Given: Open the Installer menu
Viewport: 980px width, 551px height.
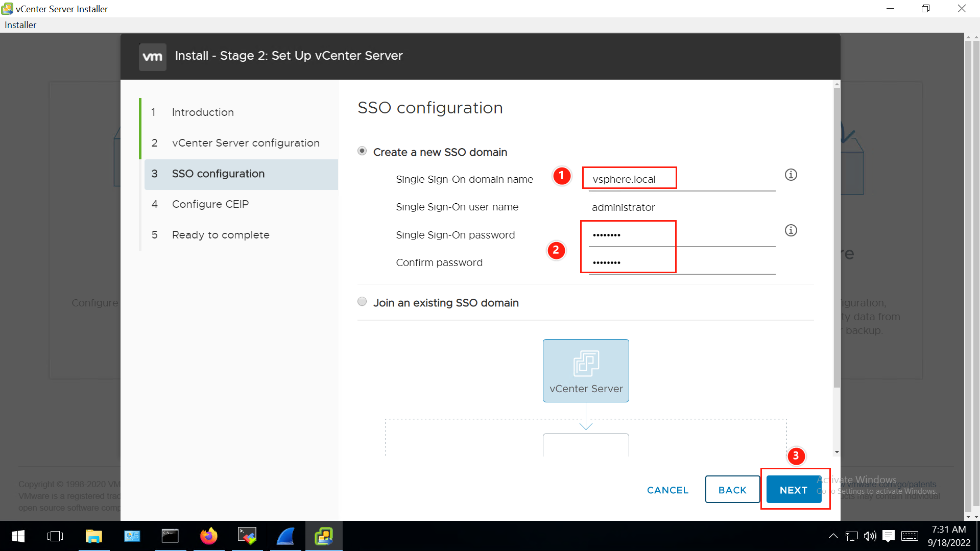Looking at the screenshot, I should pyautogui.click(x=20, y=25).
